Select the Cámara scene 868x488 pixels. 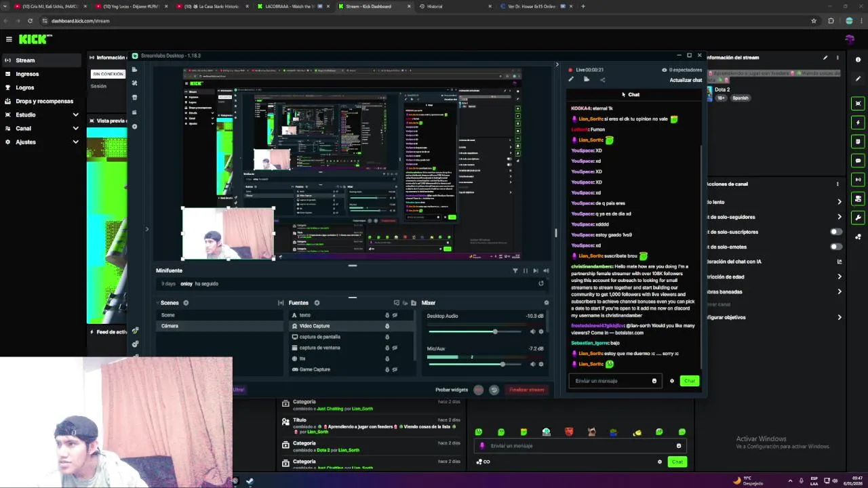pyautogui.click(x=219, y=326)
